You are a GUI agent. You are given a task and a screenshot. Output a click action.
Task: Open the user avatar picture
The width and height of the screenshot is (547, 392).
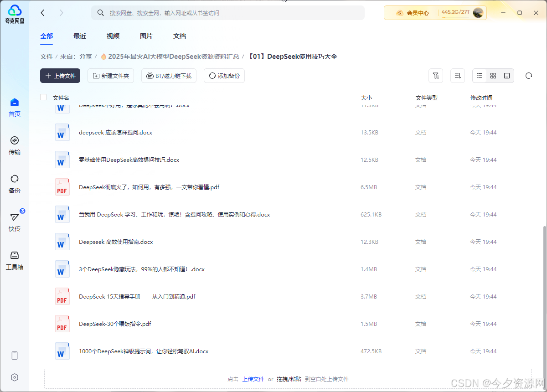pos(478,13)
